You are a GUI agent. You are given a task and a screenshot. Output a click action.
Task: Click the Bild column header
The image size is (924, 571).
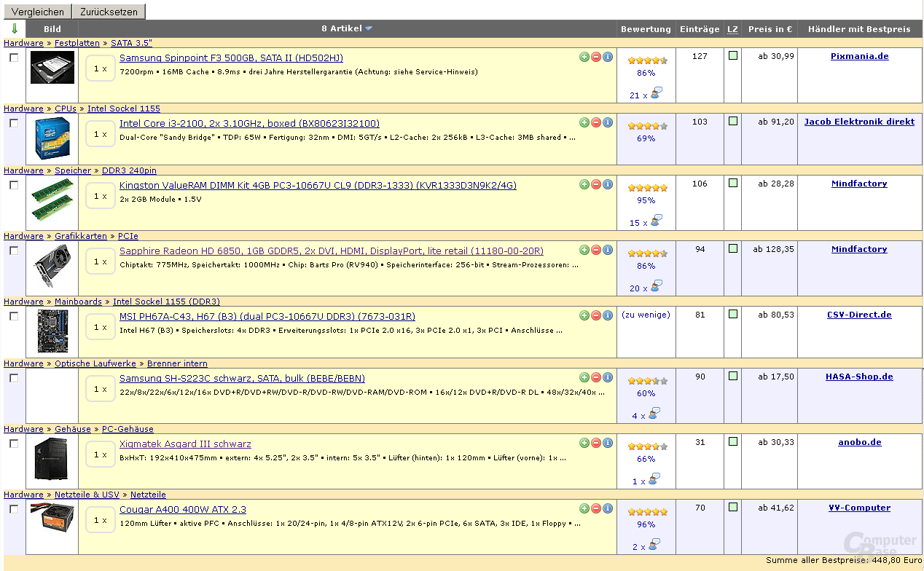[52, 29]
